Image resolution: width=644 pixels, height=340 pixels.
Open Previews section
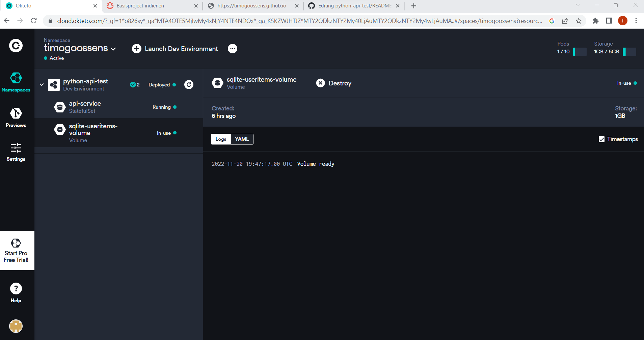[x=16, y=117]
